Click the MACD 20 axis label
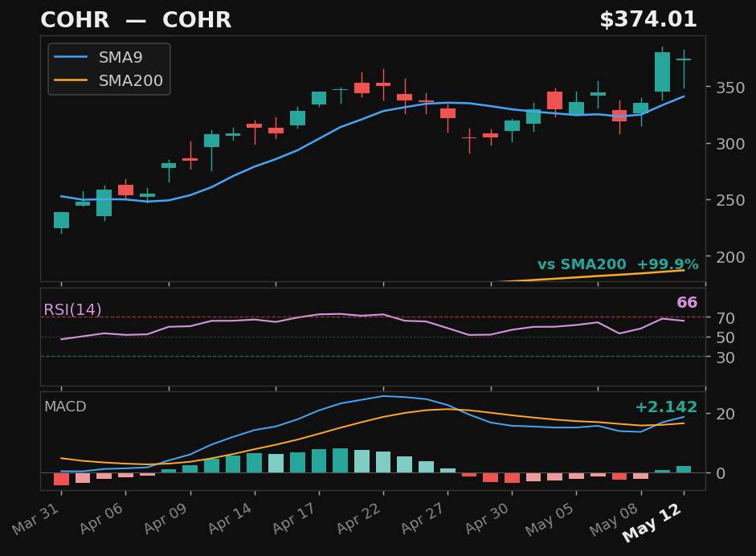Viewport: 756px width, 556px height. pyautogui.click(x=725, y=414)
